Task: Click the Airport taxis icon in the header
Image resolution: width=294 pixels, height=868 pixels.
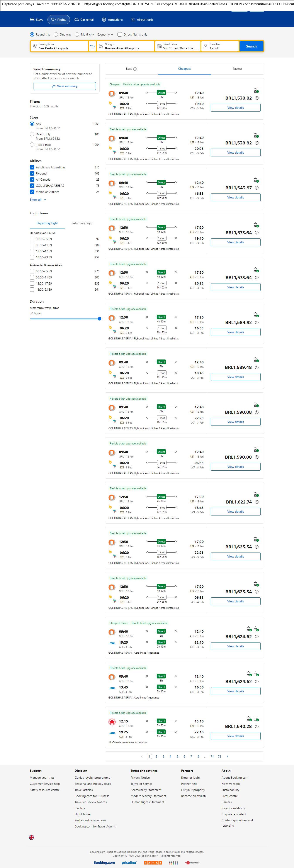Action: coord(133,20)
